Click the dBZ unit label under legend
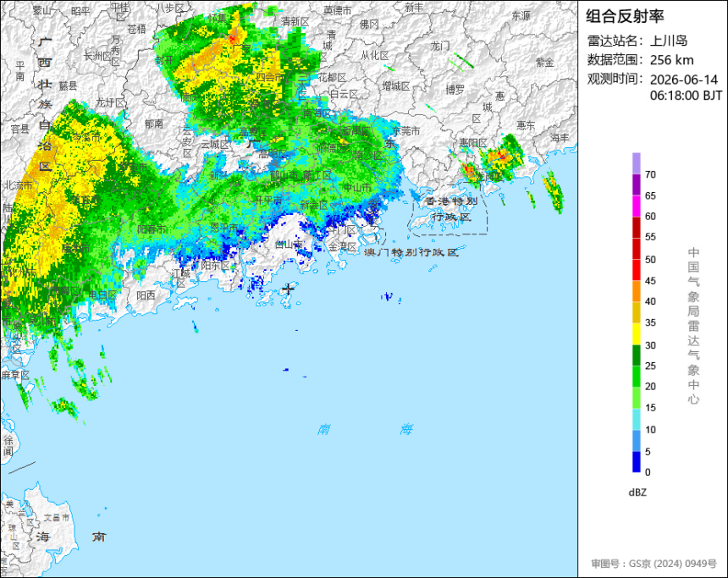The image size is (728, 578). (x=637, y=493)
